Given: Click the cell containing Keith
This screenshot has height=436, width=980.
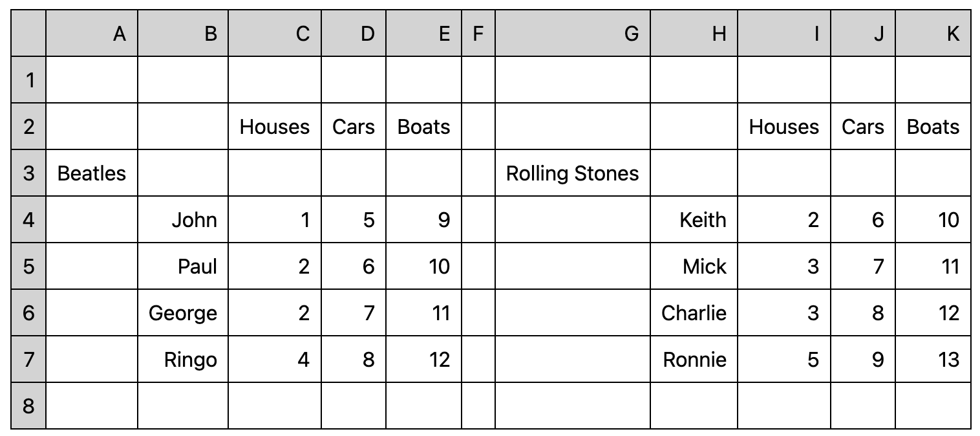Looking at the screenshot, I should click(x=694, y=219).
